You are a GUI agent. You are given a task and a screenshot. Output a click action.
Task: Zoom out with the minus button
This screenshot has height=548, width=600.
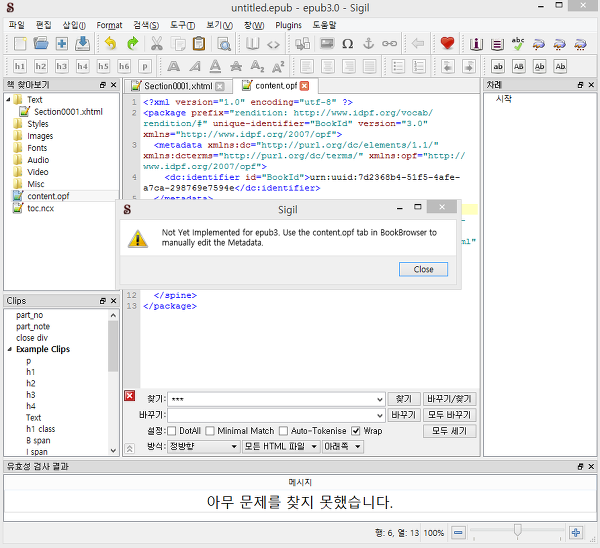(x=458, y=532)
